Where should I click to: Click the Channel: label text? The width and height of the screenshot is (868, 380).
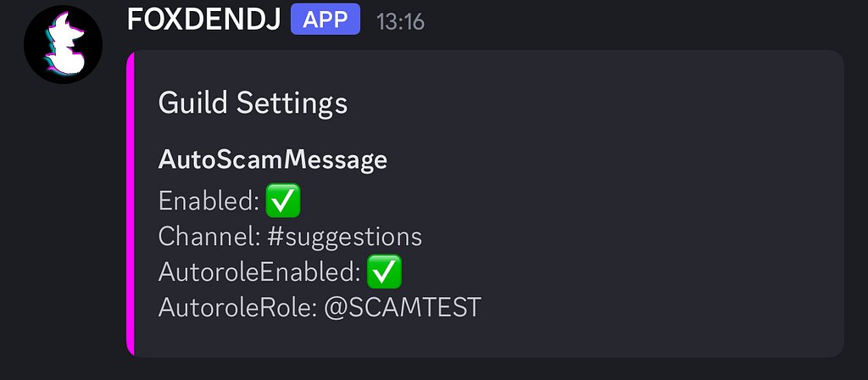[x=210, y=237]
